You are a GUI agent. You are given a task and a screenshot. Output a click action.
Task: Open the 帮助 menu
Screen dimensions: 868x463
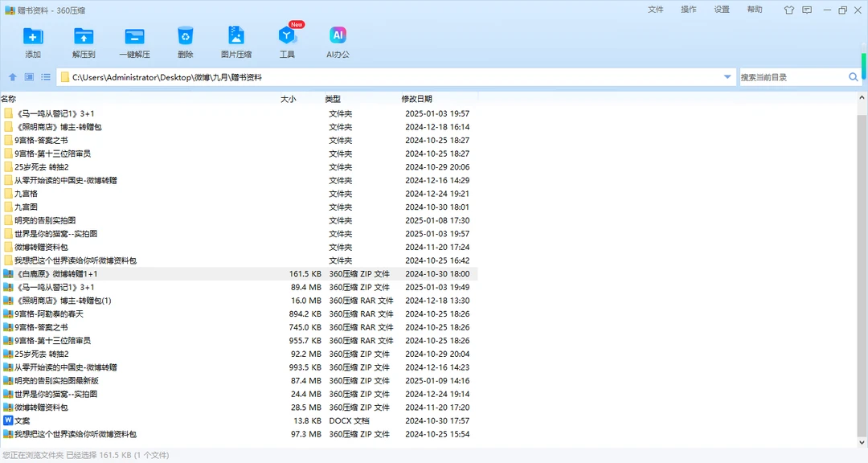click(755, 10)
